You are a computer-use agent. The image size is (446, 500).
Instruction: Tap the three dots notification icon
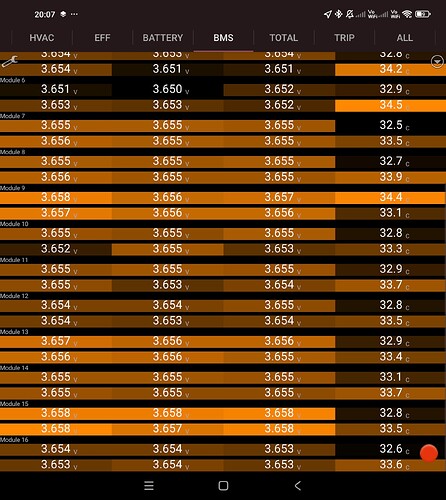(74, 14)
